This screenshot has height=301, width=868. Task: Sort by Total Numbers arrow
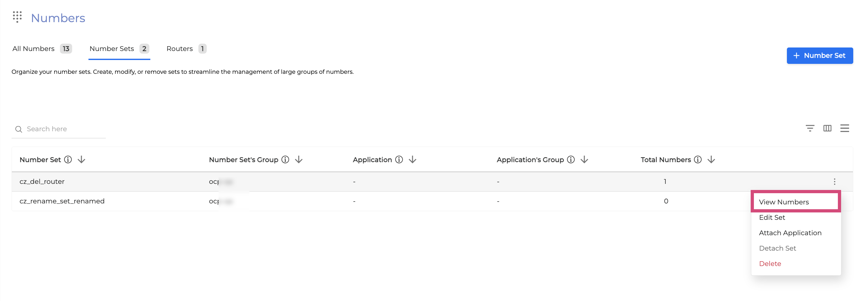[x=711, y=159]
